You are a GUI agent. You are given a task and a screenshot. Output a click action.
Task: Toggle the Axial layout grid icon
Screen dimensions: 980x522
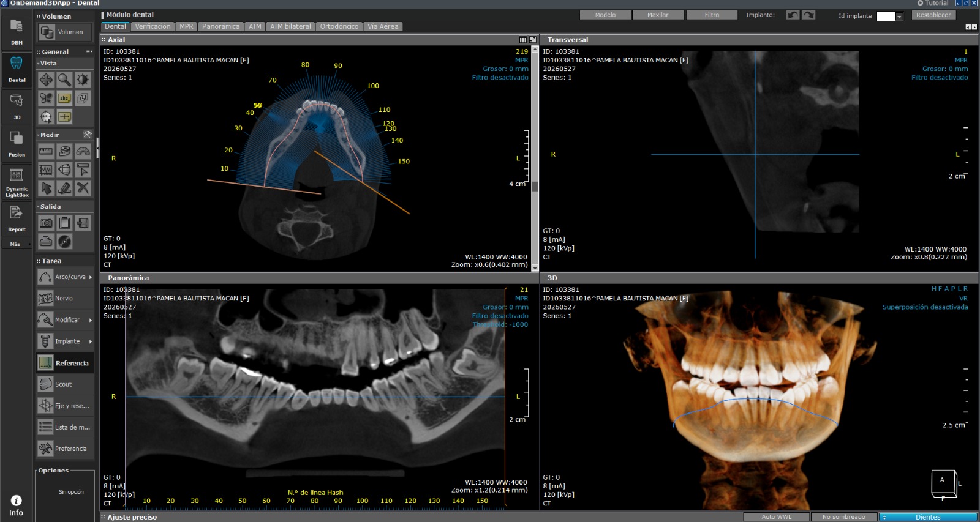pos(523,40)
